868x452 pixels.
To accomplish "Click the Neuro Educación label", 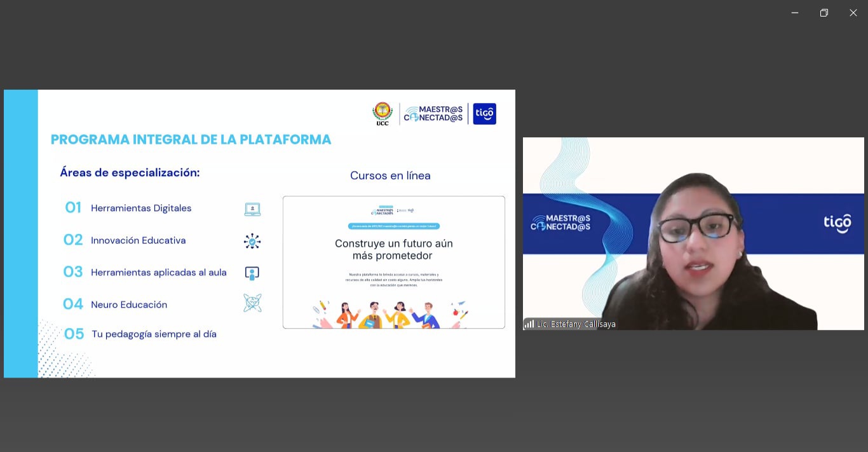I will tap(129, 305).
